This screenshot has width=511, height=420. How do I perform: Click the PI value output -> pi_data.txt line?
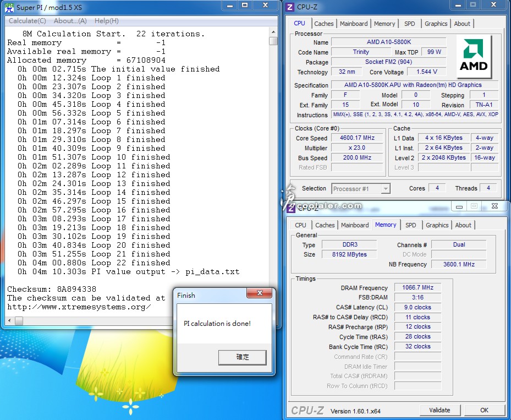point(128,271)
